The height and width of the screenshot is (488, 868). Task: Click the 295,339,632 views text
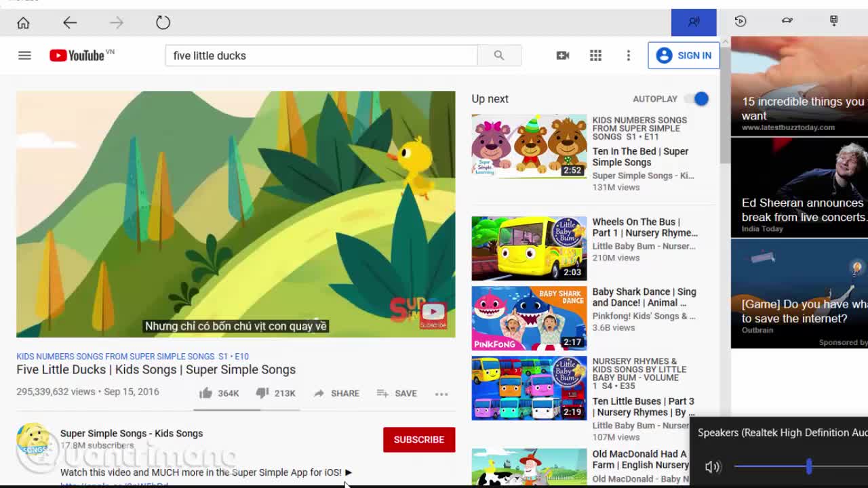56,392
